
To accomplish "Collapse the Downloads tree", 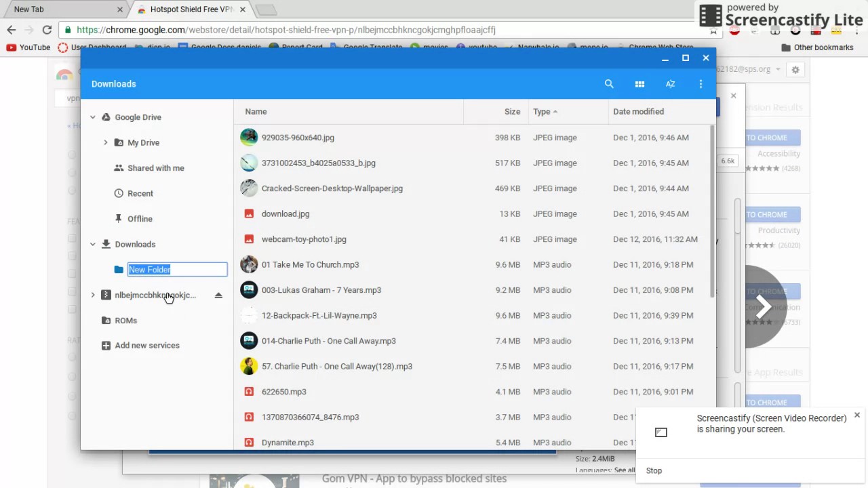I will [x=93, y=244].
